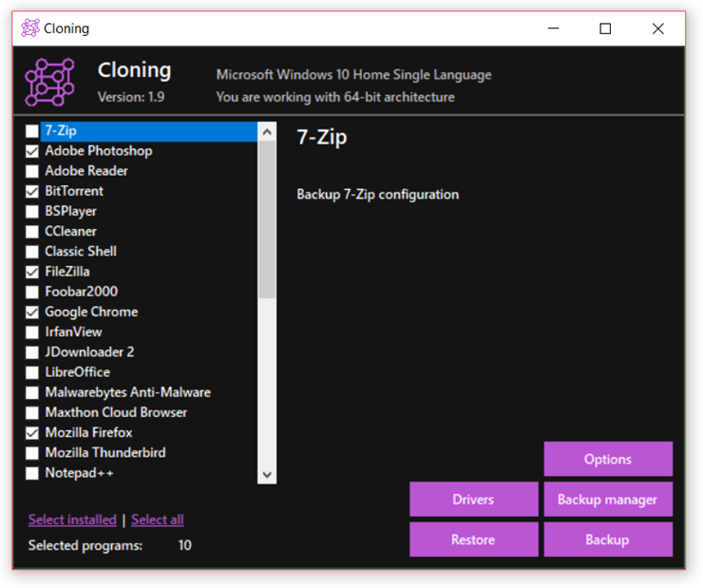Viewport: 703px width, 588px height.
Task: Select the BSPlayer list entry
Action: [70, 211]
